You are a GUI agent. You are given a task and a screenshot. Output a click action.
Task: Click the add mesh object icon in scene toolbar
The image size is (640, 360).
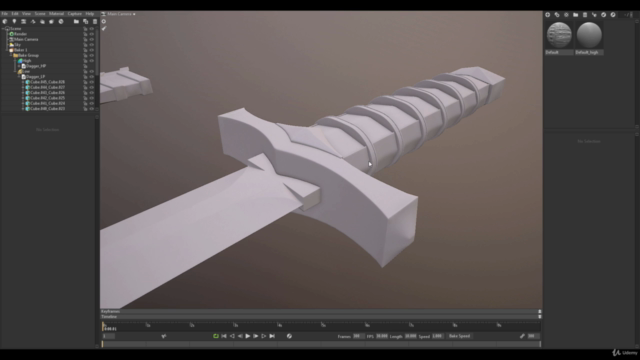tap(5, 22)
